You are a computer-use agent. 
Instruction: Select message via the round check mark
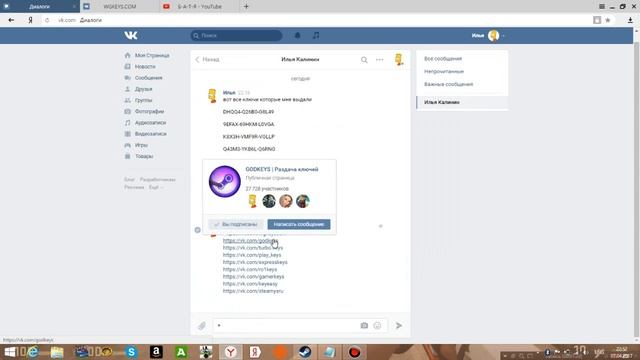(x=198, y=230)
